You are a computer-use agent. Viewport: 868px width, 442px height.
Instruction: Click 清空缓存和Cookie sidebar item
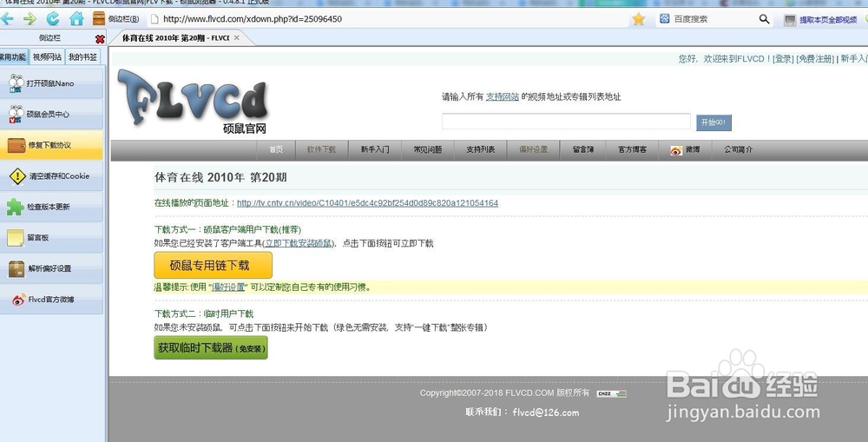(51, 176)
